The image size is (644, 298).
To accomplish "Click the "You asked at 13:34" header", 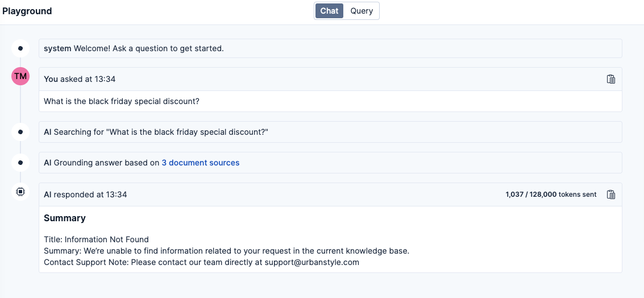I will (x=80, y=79).
